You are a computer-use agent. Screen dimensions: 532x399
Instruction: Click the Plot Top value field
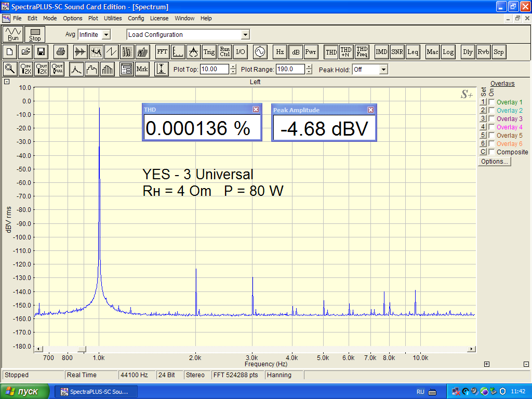(x=214, y=69)
